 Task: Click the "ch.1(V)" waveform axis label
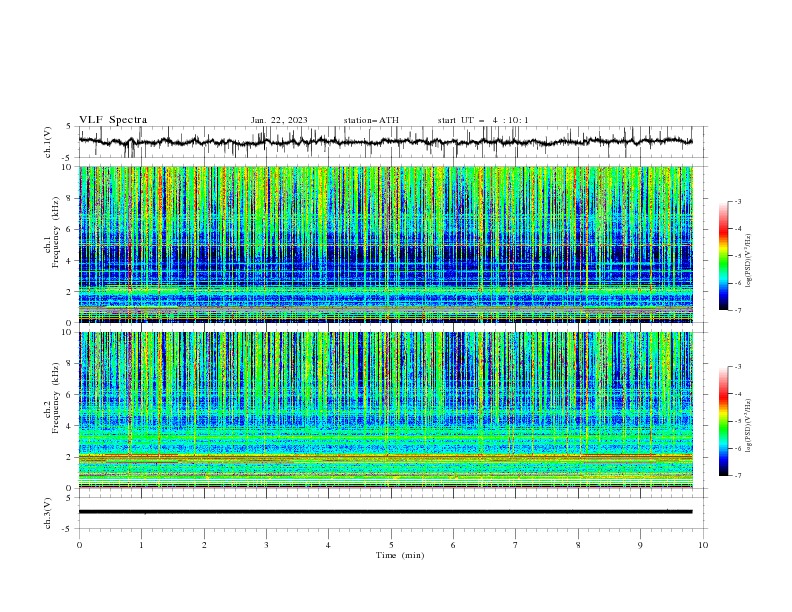click(x=48, y=142)
